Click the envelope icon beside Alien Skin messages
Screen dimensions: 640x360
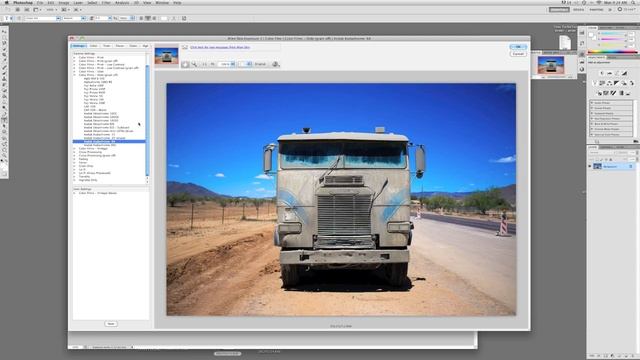pos(185,47)
